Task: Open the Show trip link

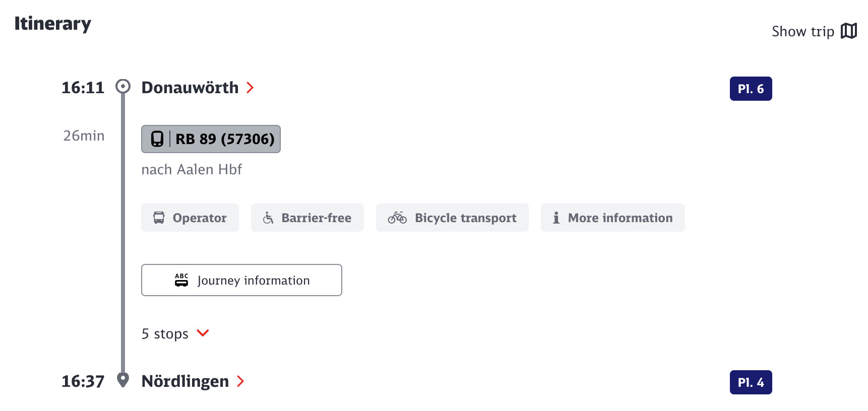Action: [x=802, y=31]
